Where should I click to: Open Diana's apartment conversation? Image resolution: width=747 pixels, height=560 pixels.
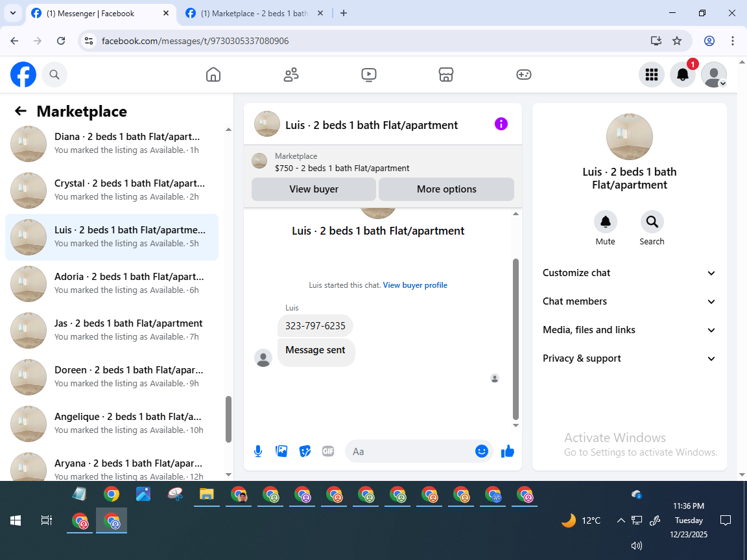pyautogui.click(x=112, y=143)
